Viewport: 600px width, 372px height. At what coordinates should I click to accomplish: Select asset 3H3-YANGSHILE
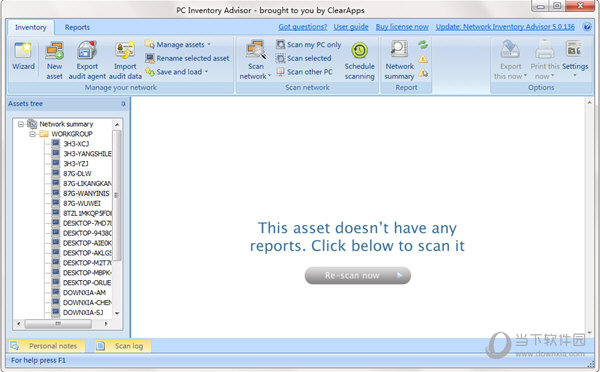(x=87, y=154)
